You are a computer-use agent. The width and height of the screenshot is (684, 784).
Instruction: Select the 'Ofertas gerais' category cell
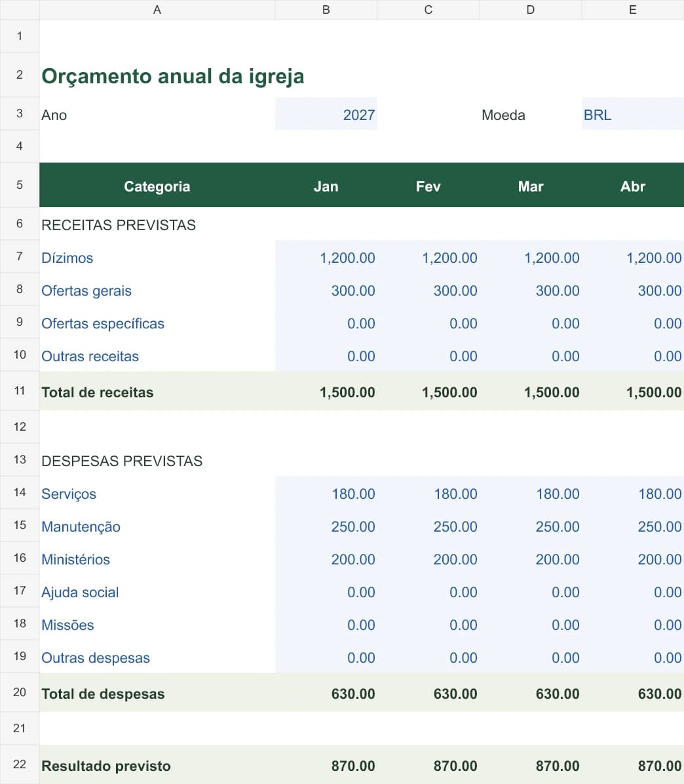pyautogui.click(x=157, y=290)
